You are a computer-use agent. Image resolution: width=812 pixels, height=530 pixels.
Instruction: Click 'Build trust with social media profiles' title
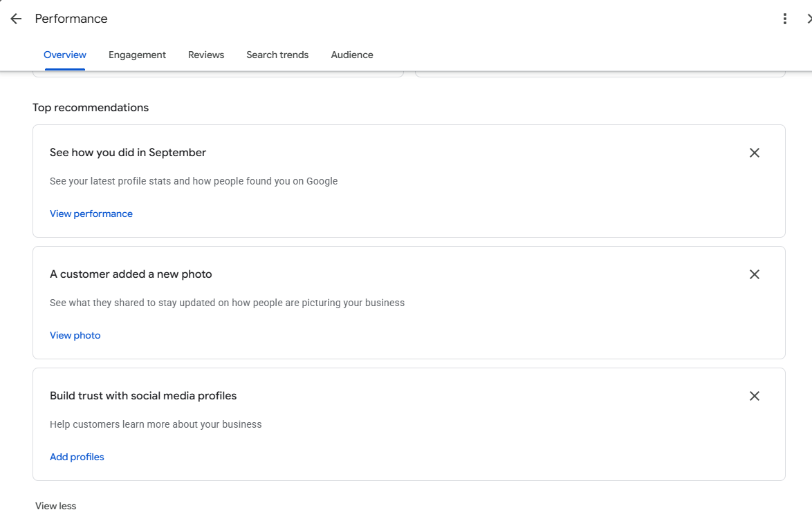(143, 396)
